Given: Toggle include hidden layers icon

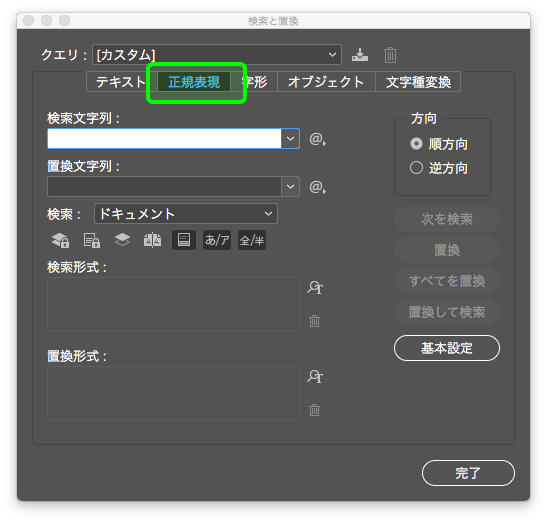Looking at the screenshot, I should coord(122,240).
